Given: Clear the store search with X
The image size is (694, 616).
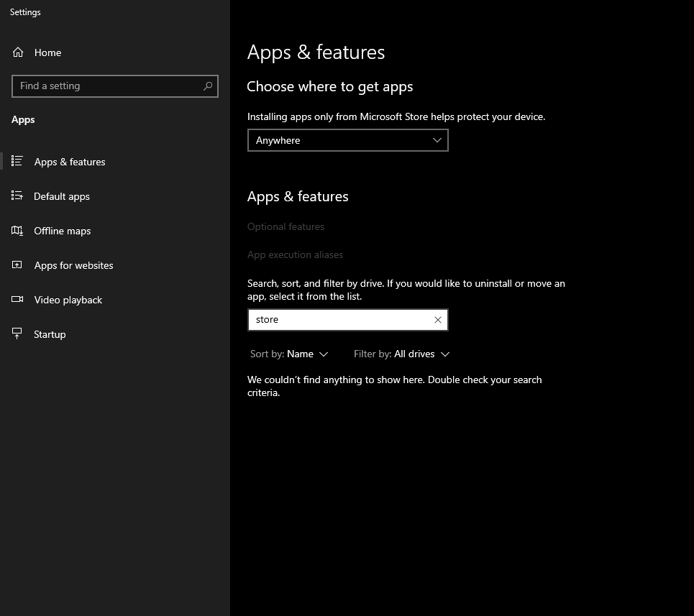Looking at the screenshot, I should tap(438, 320).
